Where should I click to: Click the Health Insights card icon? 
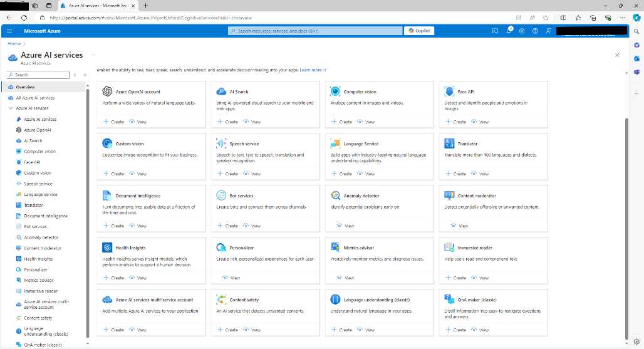click(x=107, y=247)
